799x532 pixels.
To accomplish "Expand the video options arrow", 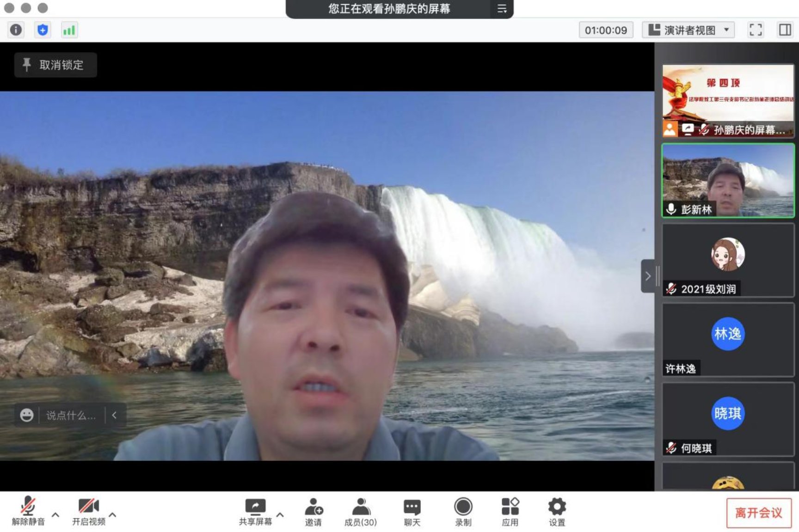I will coord(112,514).
